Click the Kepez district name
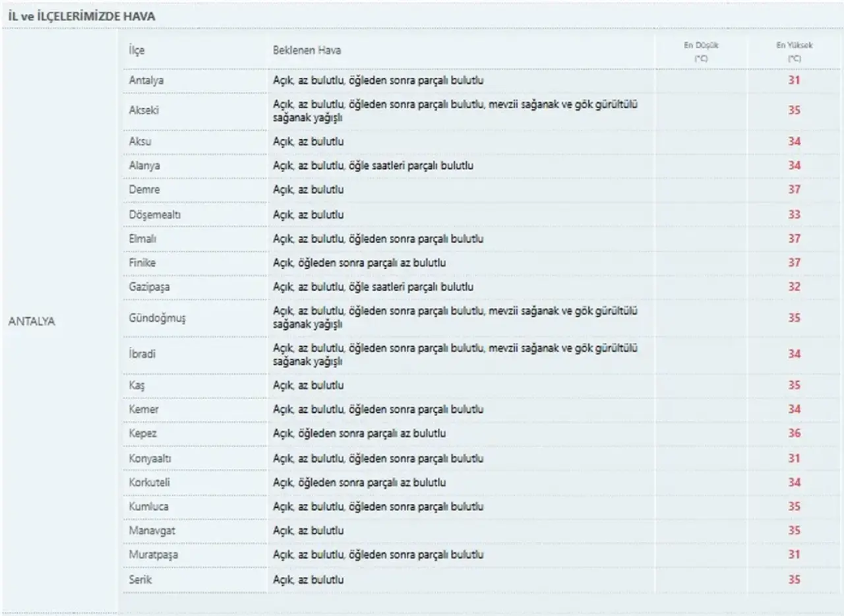 (143, 434)
